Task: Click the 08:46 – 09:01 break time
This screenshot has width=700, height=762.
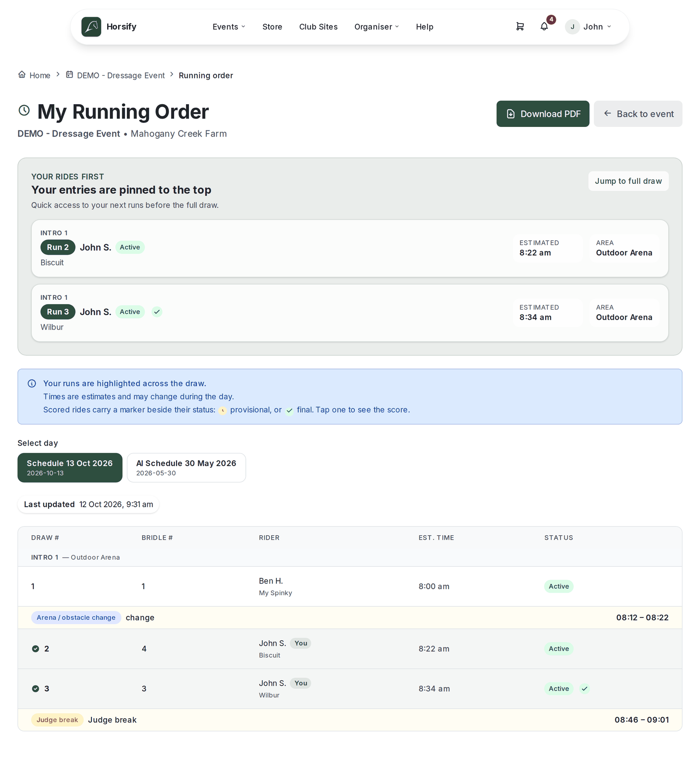Action: click(641, 720)
